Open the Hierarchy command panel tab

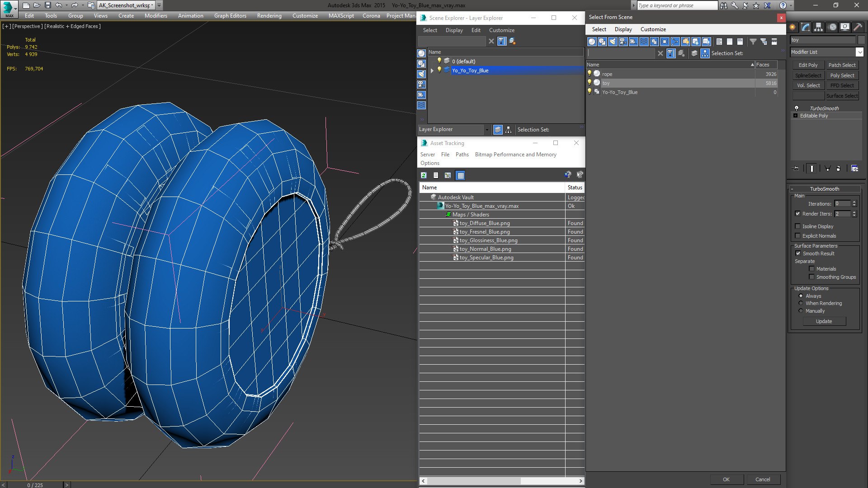point(818,28)
